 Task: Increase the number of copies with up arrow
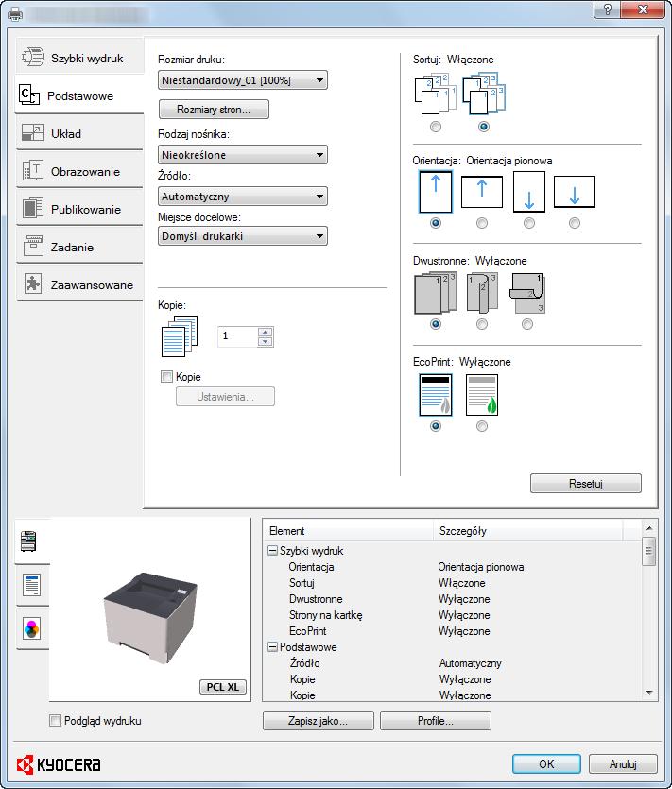[266, 332]
